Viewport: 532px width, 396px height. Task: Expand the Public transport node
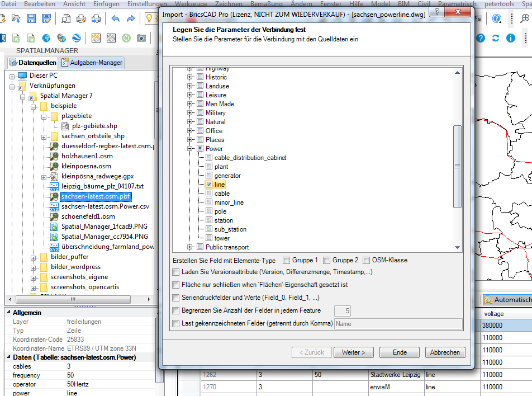[x=189, y=247]
